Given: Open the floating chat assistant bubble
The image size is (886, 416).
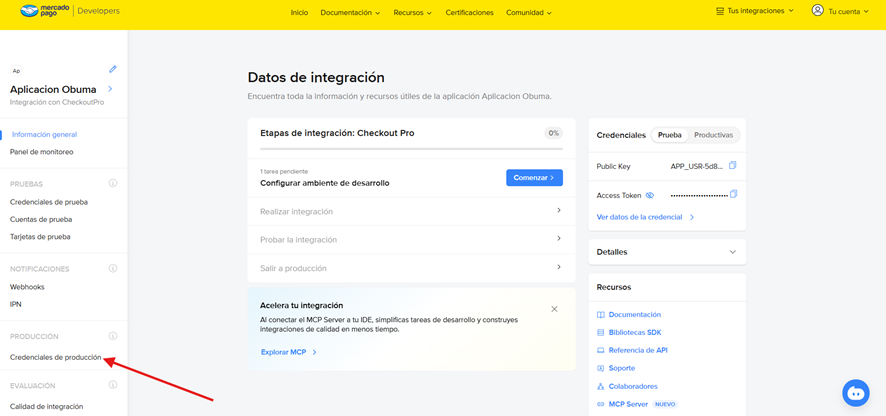Looking at the screenshot, I should pos(856,393).
